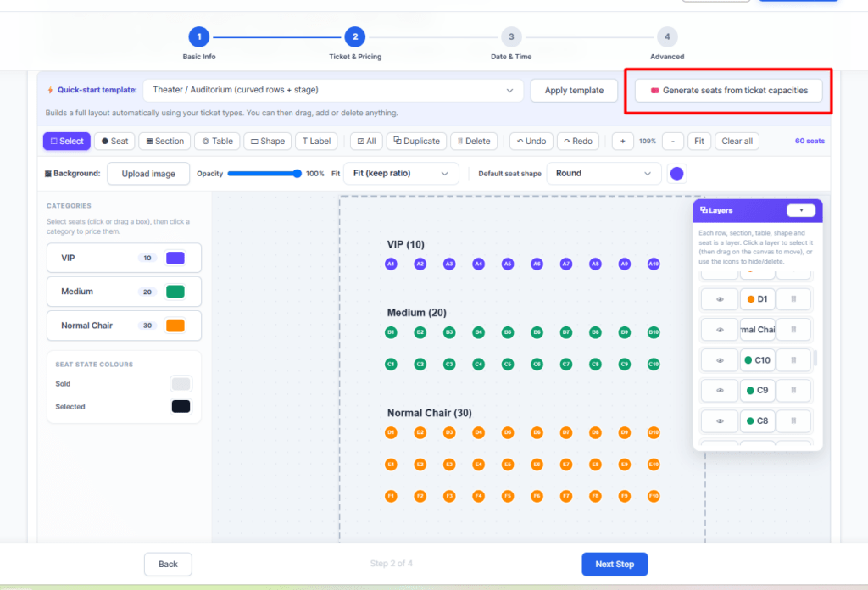Hide layer C8
868x590 pixels.
coord(720,420)
